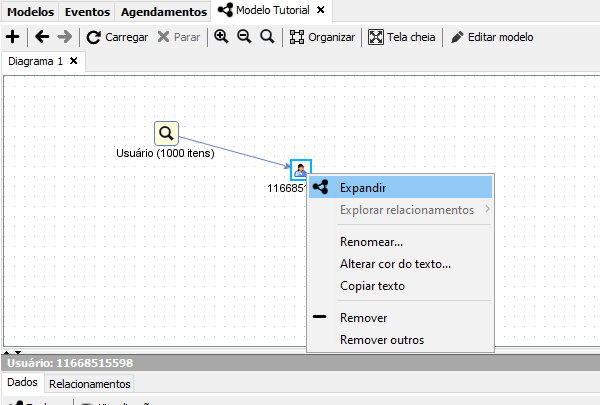Switch to the Relacionamentos tab
Viewport: 600px width, 405px height.
[89, 383]
